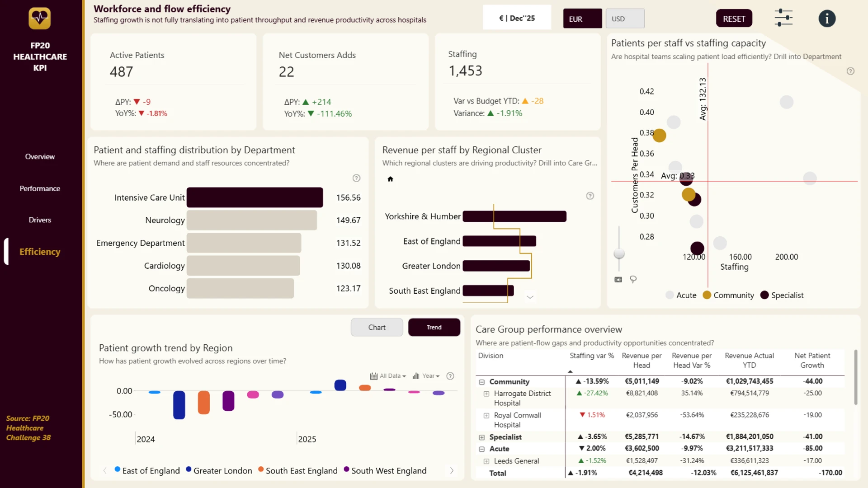This screenshot has height=488, width=868.
Task: Open the All Data dropdown
Action: (388, 376)
